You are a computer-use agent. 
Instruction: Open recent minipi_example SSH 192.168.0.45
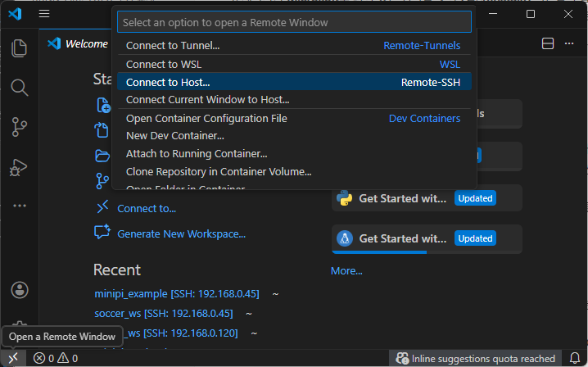click(177, 294)
